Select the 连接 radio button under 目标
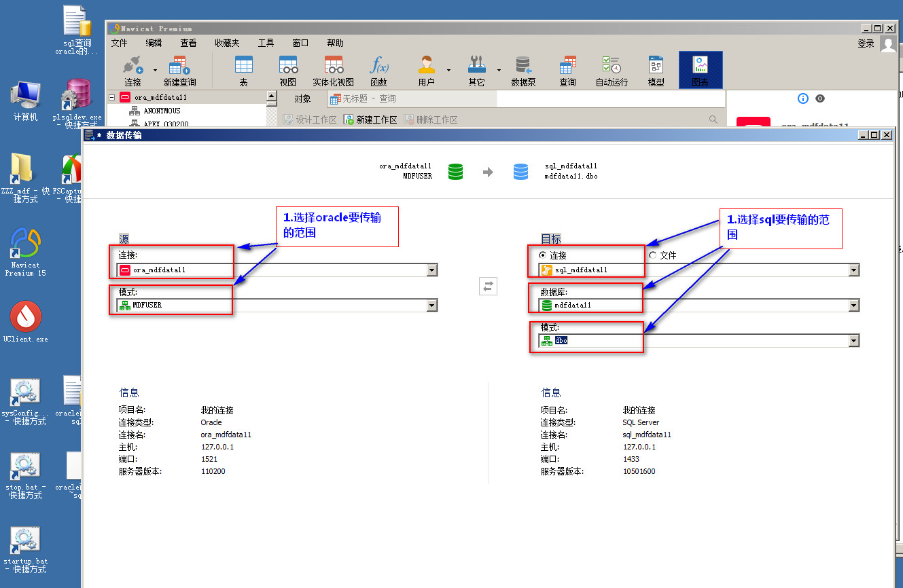 tap(542, 255)
